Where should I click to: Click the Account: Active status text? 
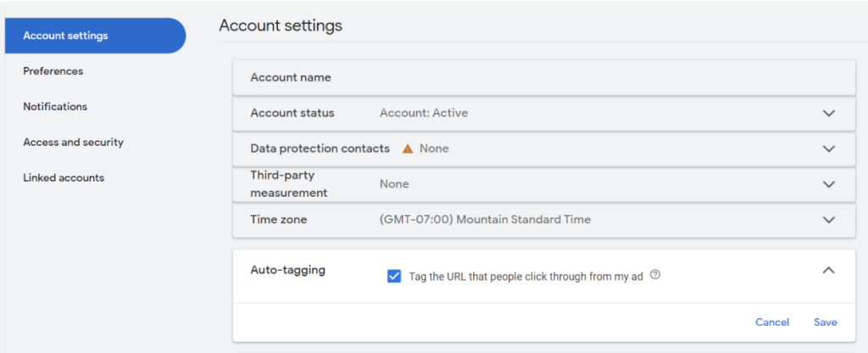pos(424,113)
